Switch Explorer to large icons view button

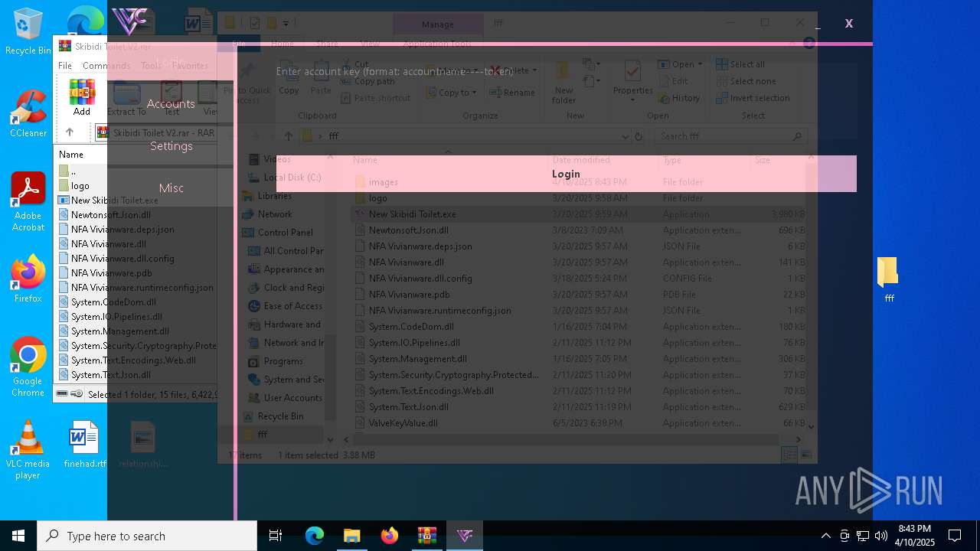[x=805, y=455]
